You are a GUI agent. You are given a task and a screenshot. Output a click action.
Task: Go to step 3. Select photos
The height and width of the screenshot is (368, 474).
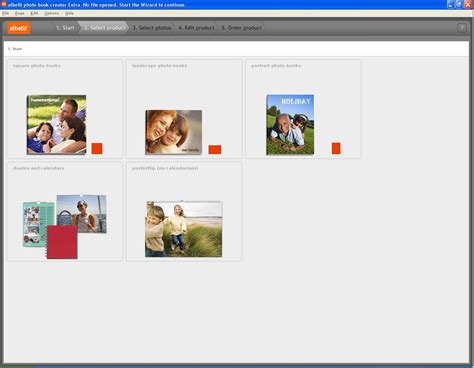(152, 28)
